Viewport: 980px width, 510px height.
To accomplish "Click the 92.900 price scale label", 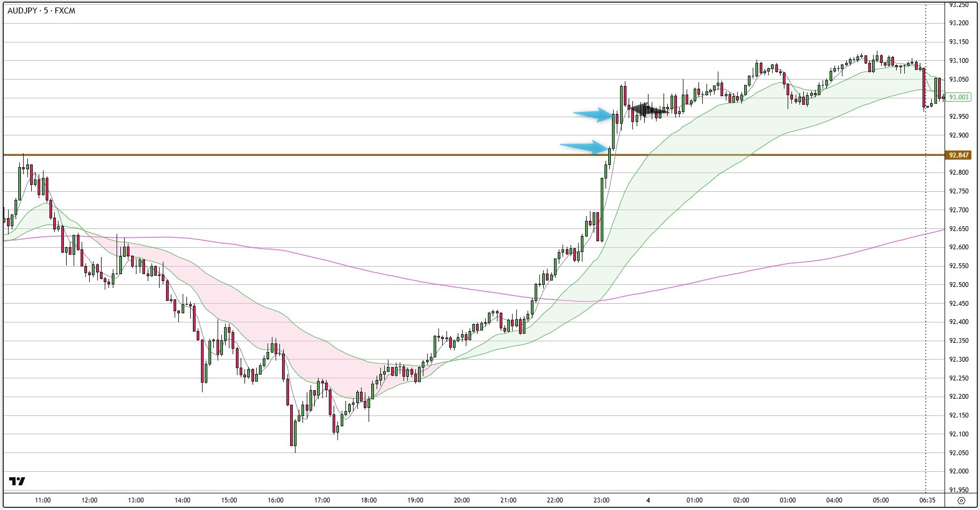I will (x=959, y=135).
